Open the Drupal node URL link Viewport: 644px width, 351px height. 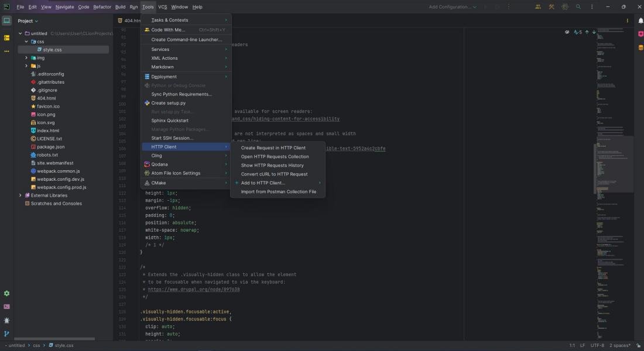(193, 290)
